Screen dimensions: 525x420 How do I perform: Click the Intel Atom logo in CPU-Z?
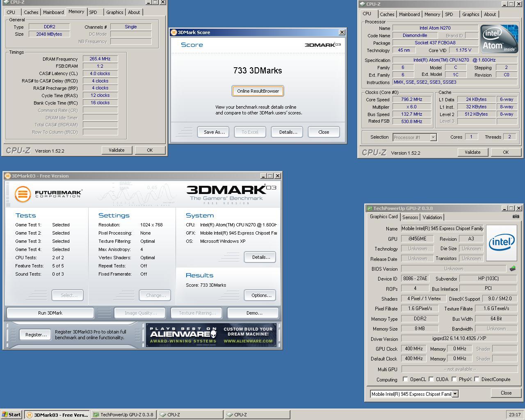click(499, 40)
